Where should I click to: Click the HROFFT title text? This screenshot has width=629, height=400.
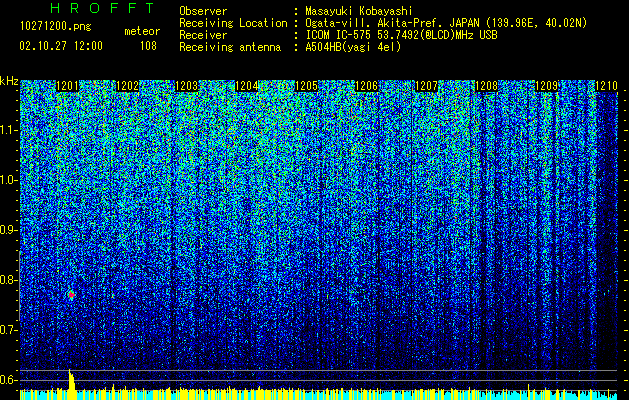103,8
